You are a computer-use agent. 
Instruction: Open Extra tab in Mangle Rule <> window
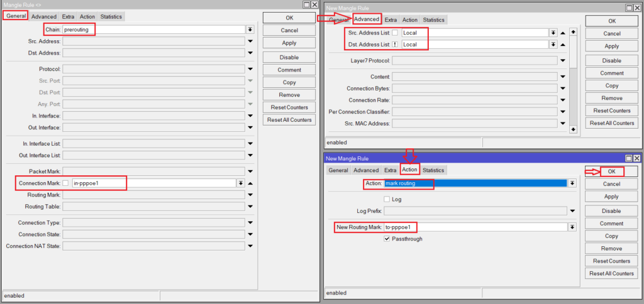coord(68,16)
